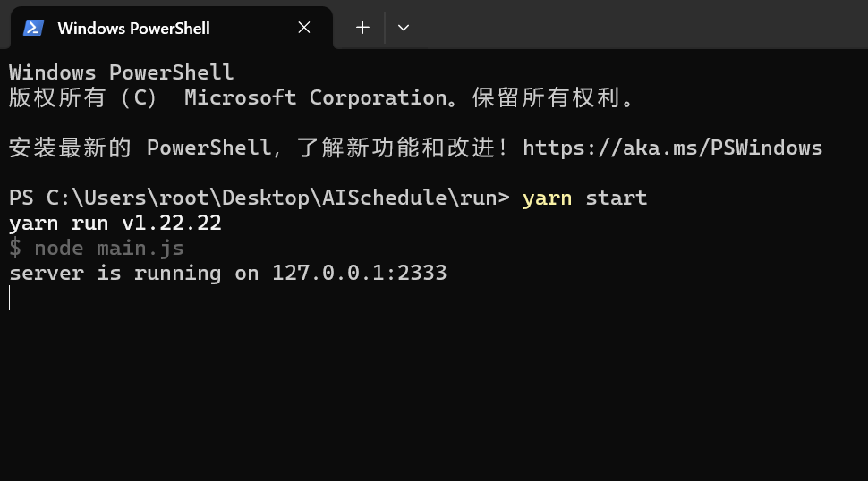Click the 127.0.0.1:2333 server address
The width and height of the screenshot is (868, 481).
[359, 273]
